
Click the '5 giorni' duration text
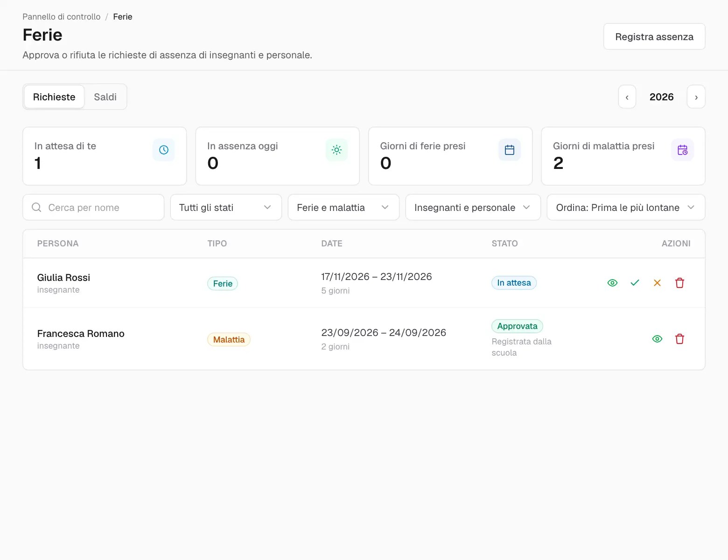(x=335, y=291)
